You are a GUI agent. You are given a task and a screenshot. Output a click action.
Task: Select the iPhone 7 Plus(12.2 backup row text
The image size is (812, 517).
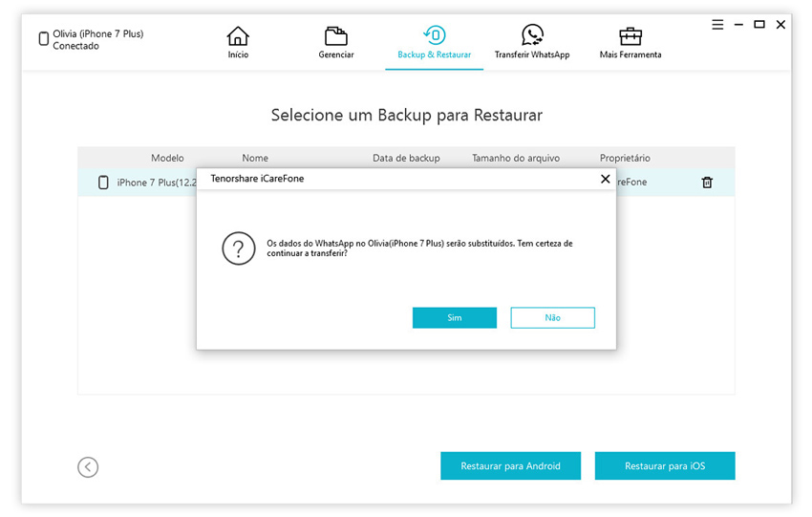(x=157, y=183)
